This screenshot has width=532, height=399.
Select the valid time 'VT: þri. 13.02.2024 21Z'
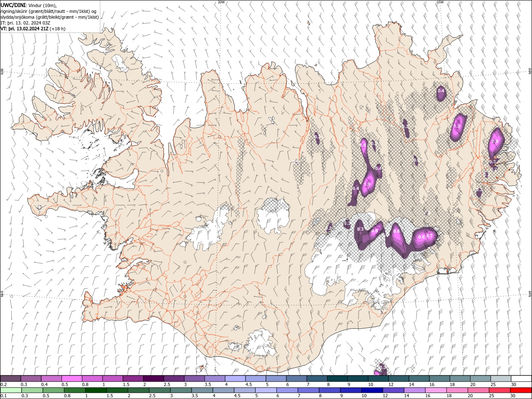[x=25, y=29]
